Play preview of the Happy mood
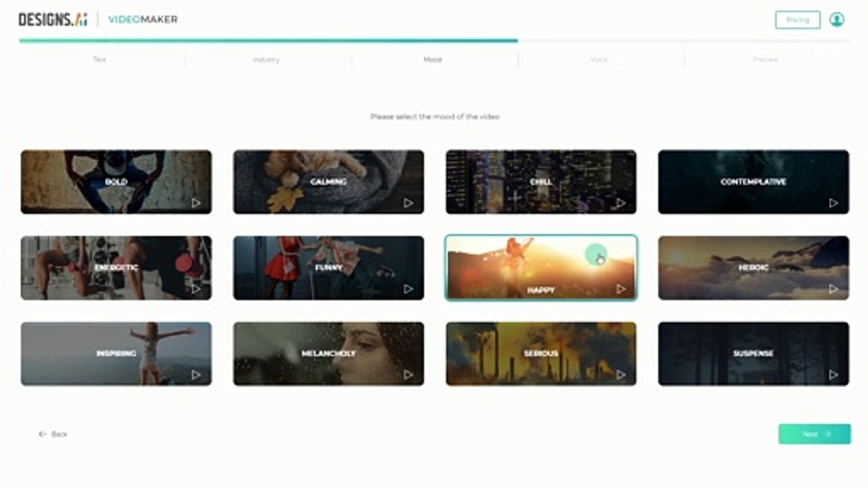This screenshot has width=868, height=488. click(x=620, y=289)
